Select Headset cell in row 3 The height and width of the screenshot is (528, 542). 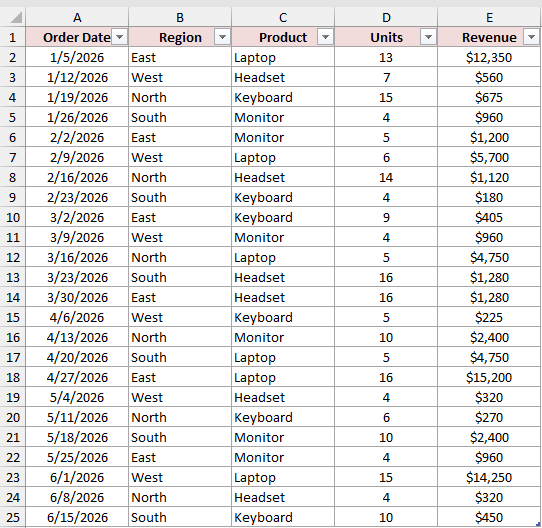pyautogui.click(x=283, y=77)
